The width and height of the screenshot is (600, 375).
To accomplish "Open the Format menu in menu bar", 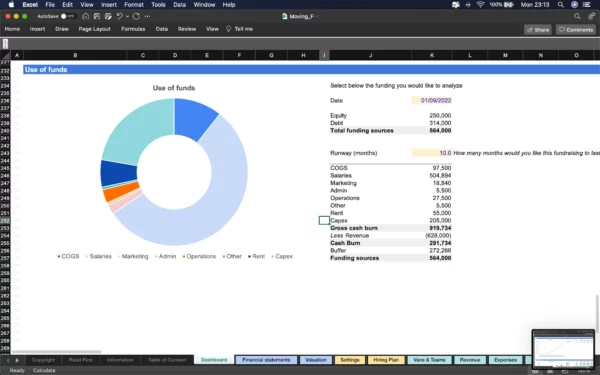I will tap(134, 5).
